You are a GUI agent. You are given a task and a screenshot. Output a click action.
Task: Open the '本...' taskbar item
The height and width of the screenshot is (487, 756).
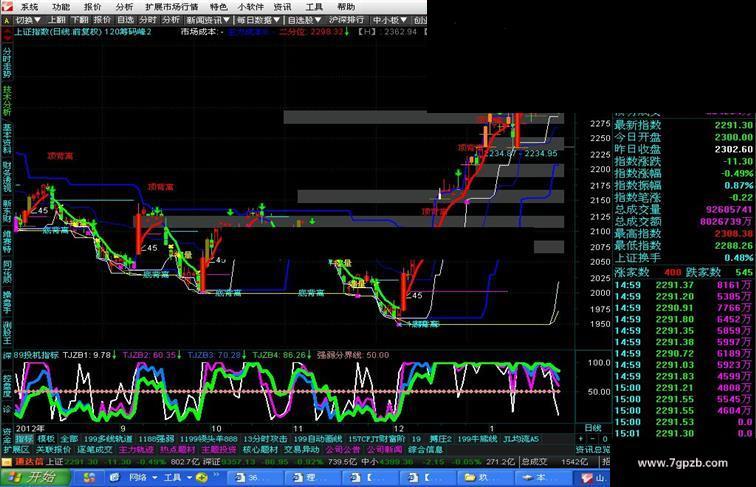click(543, 478)
